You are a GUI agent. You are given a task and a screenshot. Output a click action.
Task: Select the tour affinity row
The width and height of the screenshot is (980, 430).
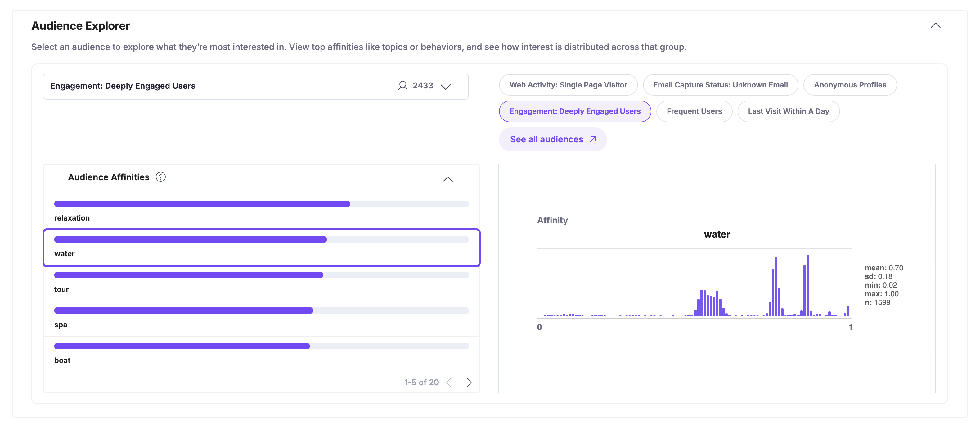click(x=261, y=283)
